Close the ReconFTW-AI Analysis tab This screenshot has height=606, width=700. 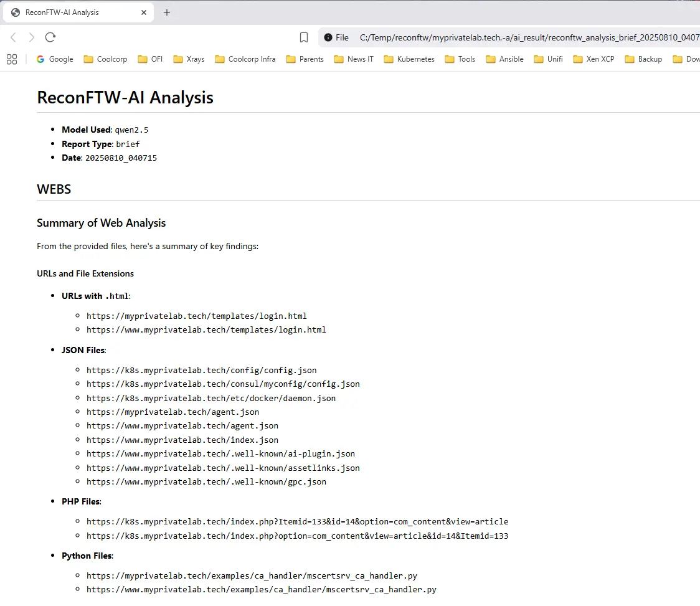click(144, 12)
